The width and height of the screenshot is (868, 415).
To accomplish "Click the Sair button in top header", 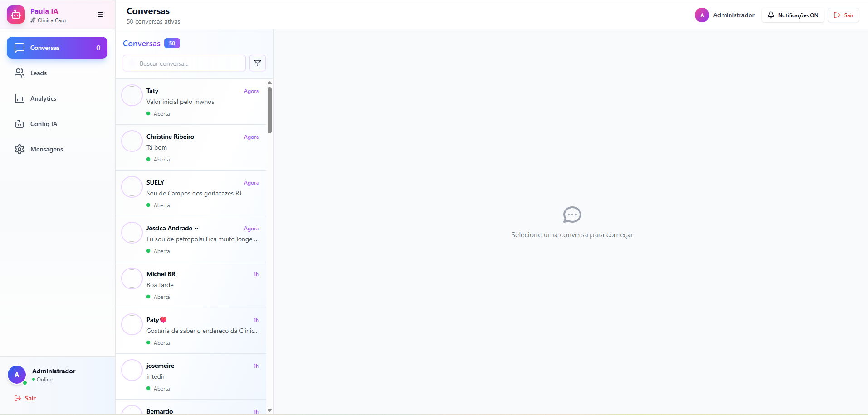I will [x=844, y=15].
